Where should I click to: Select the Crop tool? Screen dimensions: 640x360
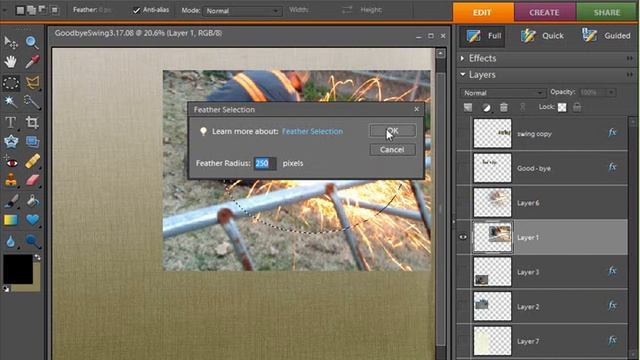(32, 122)
